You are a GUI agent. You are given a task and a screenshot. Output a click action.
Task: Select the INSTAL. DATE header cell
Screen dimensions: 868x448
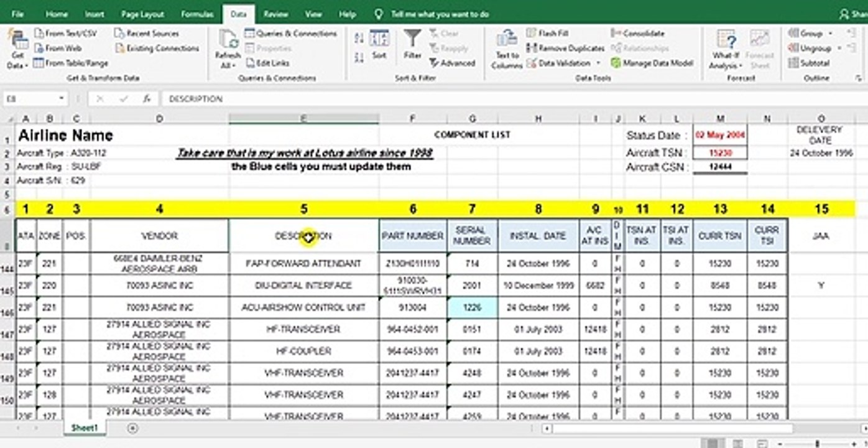coord(538,236)
